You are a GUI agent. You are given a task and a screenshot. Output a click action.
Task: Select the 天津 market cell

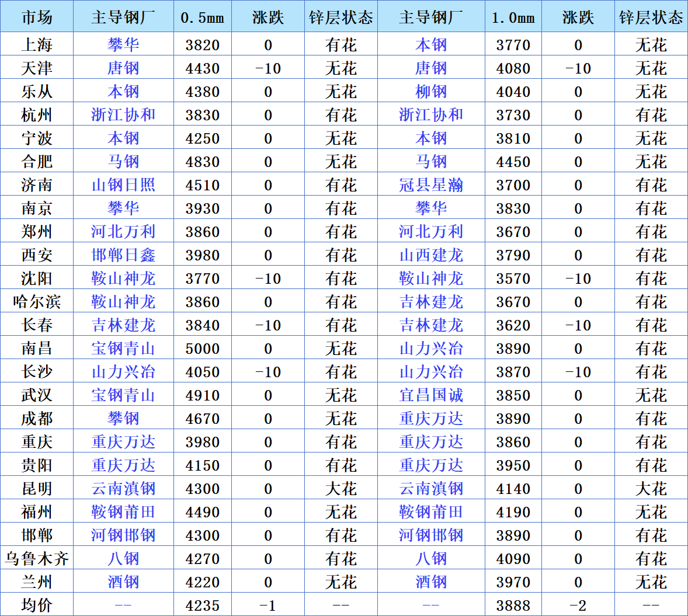click(37, 68)
